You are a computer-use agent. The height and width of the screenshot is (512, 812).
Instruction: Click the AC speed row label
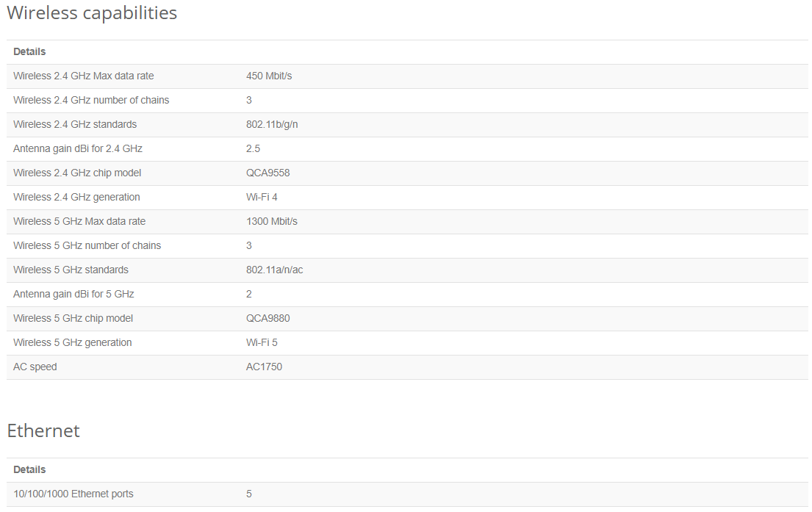click(35, 367)
